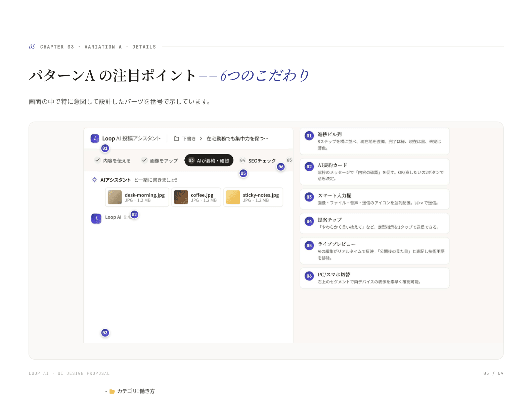Click the chevron arrow after 下書き

pos(201,139)
